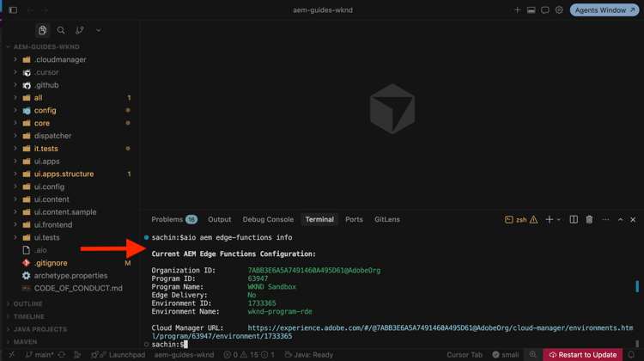The image size is (644, 361).
Task: Switch to the Ports tab
Action: pos(354,219)
